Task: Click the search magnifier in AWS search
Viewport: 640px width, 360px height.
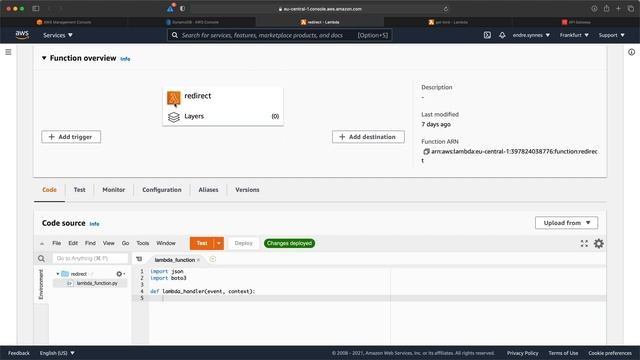Action: pos(175,35)
